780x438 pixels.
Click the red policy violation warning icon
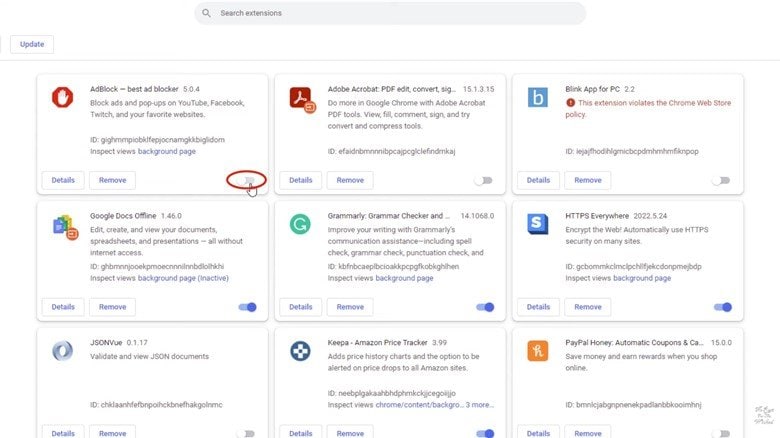click(x=570, y=103)
